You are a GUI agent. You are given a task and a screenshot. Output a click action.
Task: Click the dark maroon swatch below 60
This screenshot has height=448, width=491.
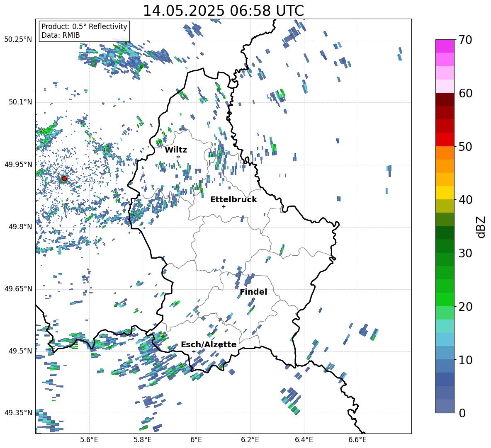tap(445, 99)
